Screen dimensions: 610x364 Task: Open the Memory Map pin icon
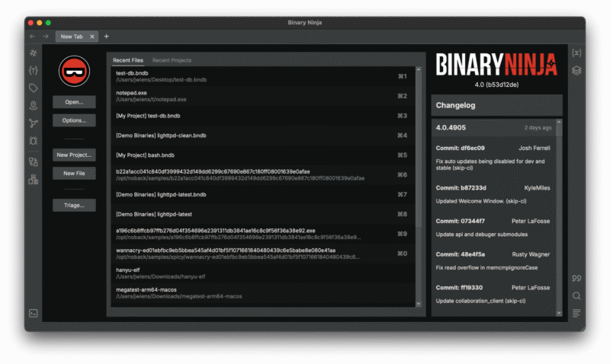tap(34, 105)
